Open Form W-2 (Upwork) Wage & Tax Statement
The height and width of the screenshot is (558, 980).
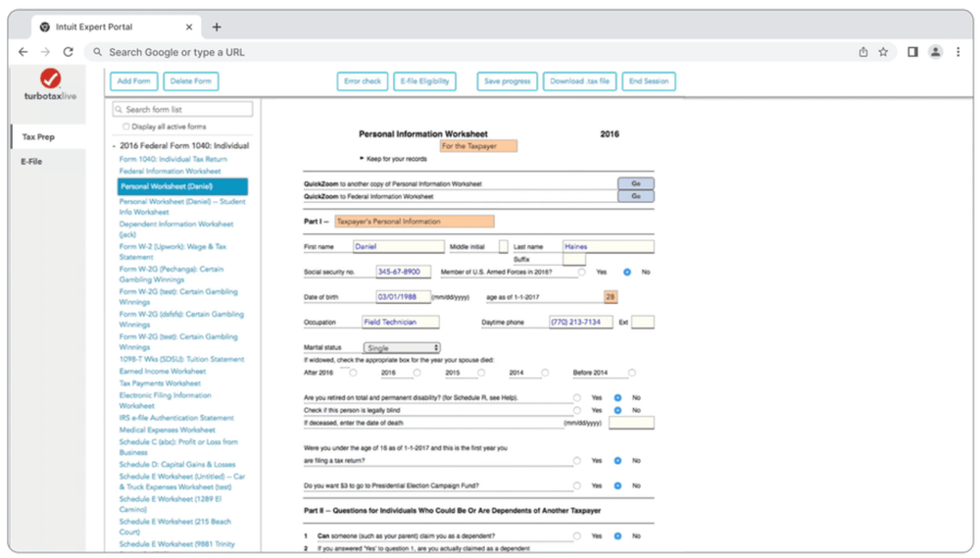pyautogui.click(x=173, y=251)
